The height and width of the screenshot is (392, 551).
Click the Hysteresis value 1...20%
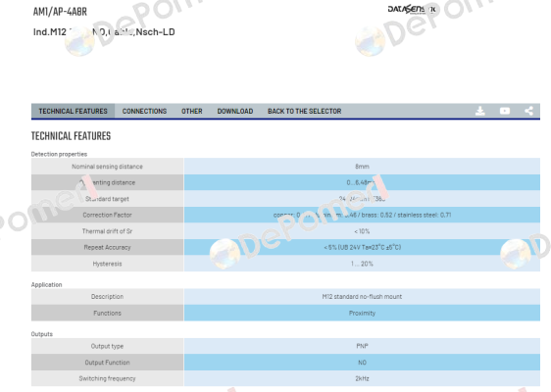click(x=362, y=264)
